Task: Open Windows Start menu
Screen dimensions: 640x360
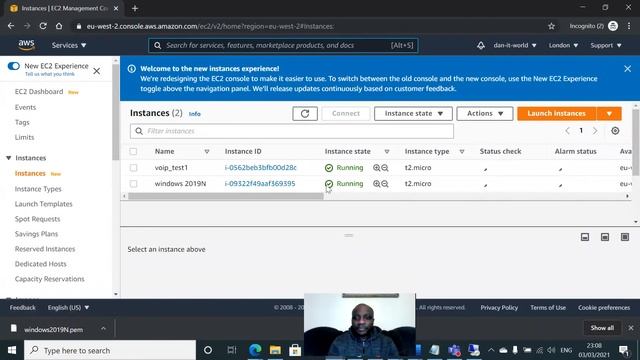Action: [12, 350]
